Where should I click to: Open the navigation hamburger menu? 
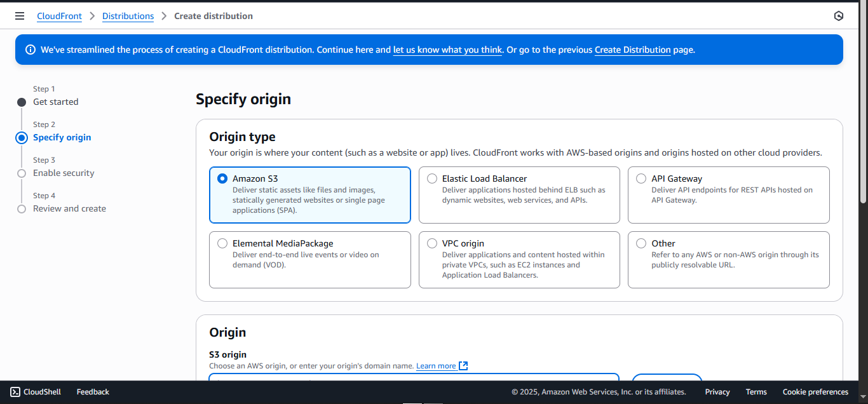[20, 16]
